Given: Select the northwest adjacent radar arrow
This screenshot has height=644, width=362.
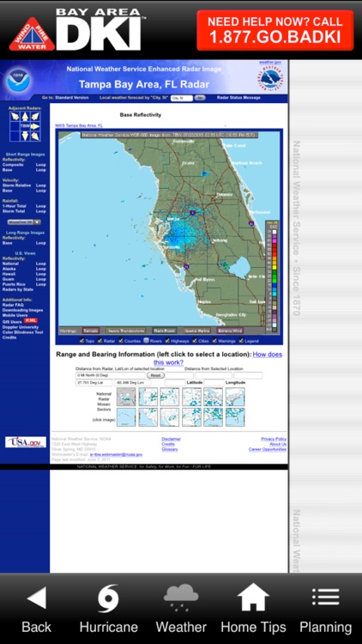Looking at the screenshot, I should pos(15,117).
